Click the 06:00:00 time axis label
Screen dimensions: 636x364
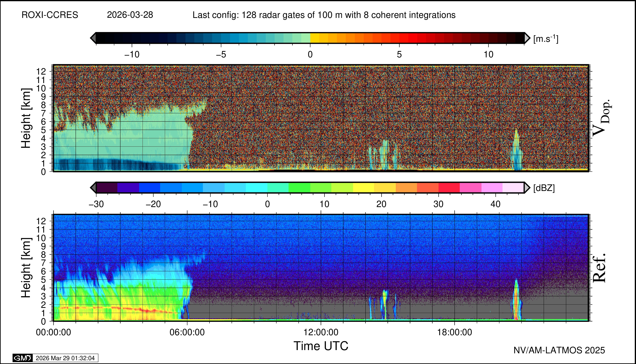[x=187, y=332]
